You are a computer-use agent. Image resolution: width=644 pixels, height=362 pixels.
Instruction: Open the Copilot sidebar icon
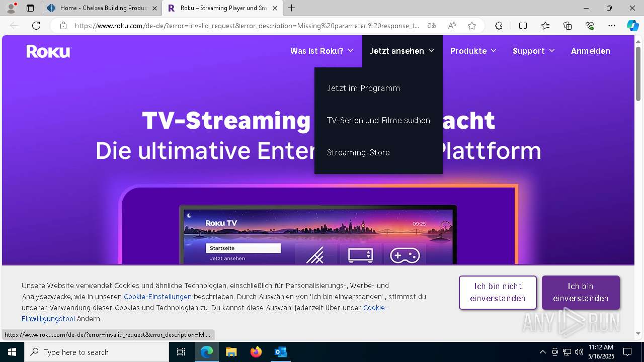(x=632, y=26)
